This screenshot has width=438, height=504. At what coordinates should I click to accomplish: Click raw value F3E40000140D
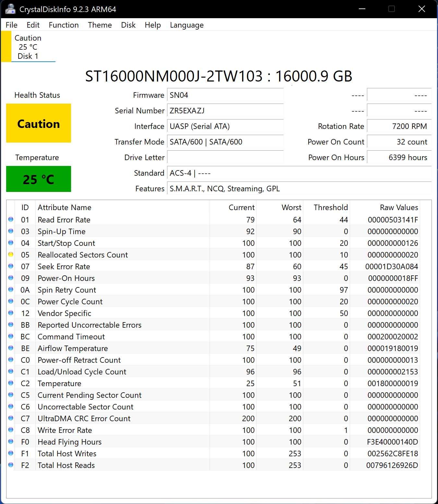pyautogui.click(x=393, y=442)
